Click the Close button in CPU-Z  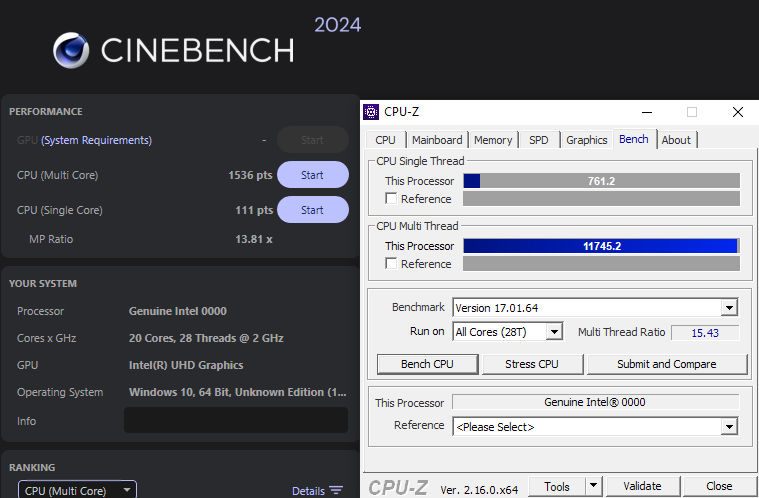pos(719,486)
